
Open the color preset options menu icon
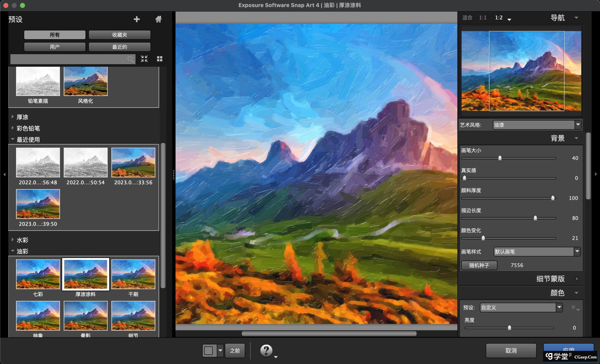click(x=575, y=308)
